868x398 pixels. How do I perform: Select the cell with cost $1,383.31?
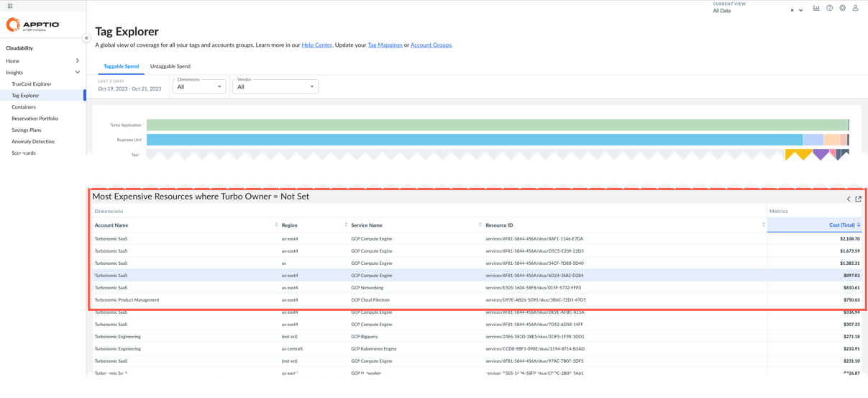[849, 263]
